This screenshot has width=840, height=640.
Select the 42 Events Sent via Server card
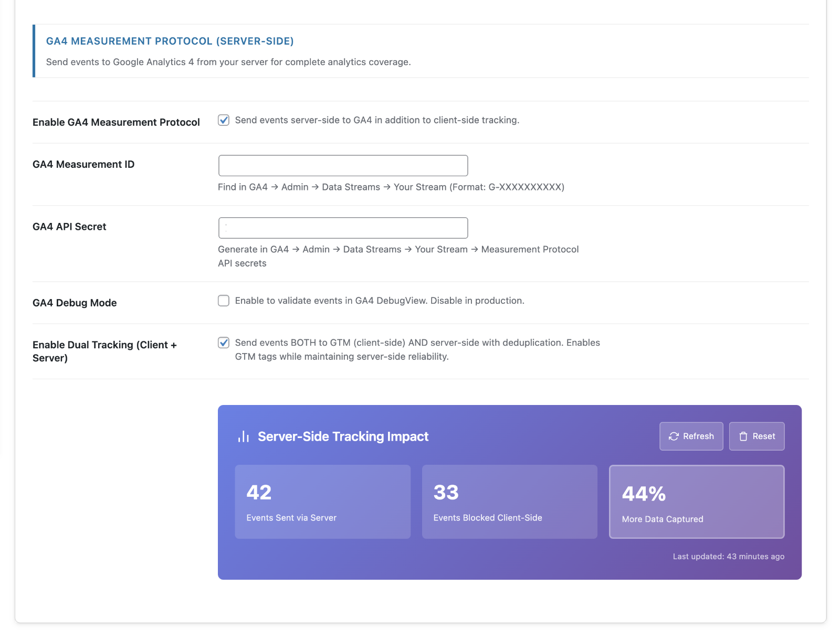(322, 501)
